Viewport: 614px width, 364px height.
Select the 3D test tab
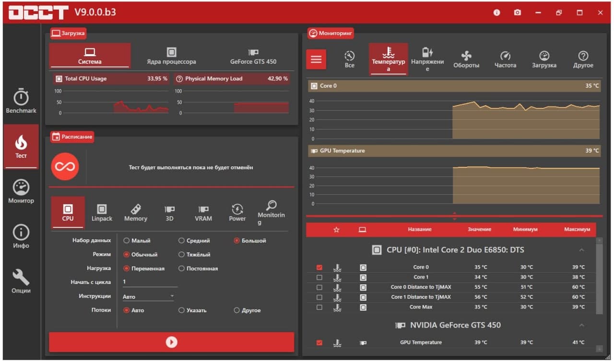[x=169, y=212]
